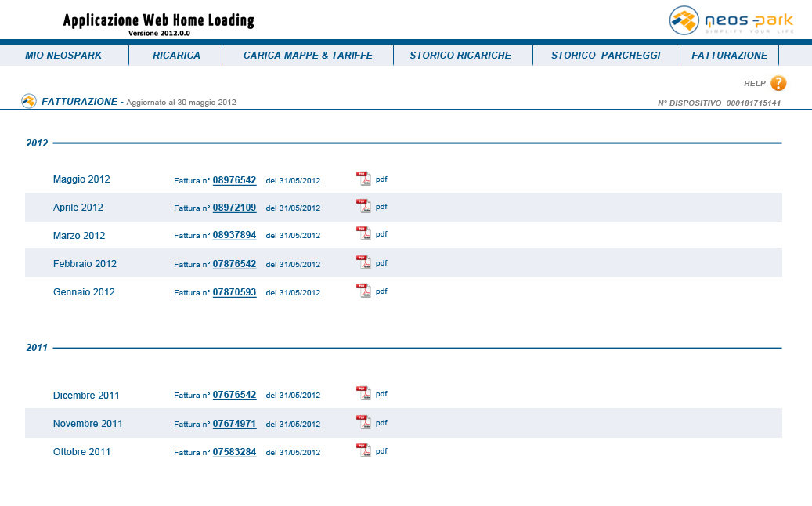The image size is (812, 506).
Task: Click the orange HELP question mark icon
Action: (778, 83)
